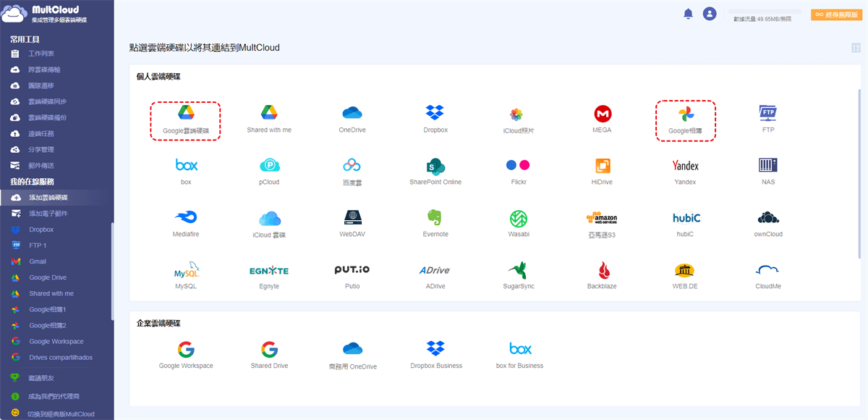Add Egnyte cloud
The image size is (868, 420).
click(x=269, y=276)
